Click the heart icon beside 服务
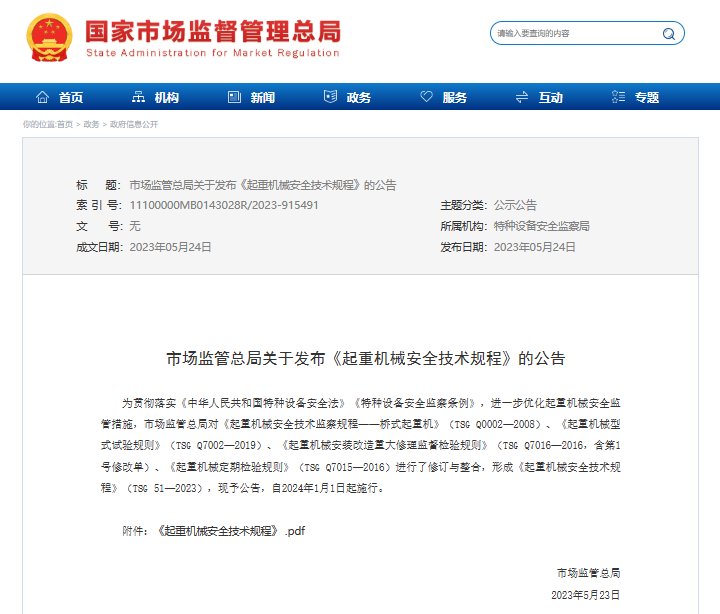The height and width of the screenshot is (614, 720). tap(427, 96)
